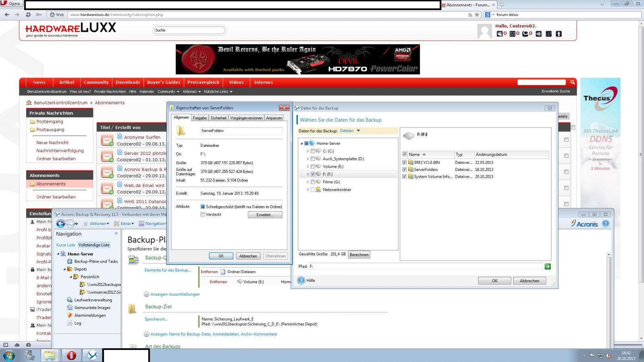Open Nützliche Links dropdown on forum bar
Screen dimensions: 644x362
218,92
